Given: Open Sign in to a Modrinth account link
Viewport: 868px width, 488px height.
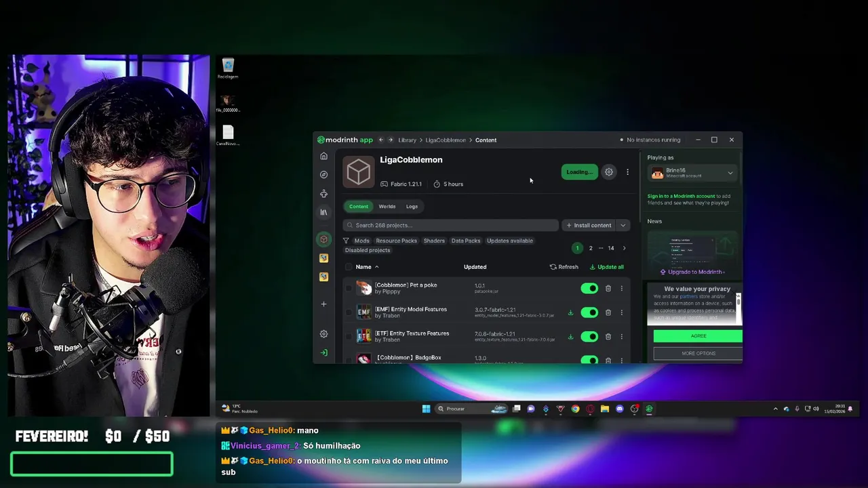Looking at the screenshot, I should [x=681, y=197].
